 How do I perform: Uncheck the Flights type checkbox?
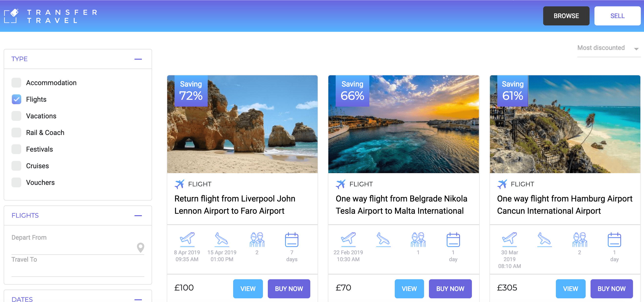(16, 99)
